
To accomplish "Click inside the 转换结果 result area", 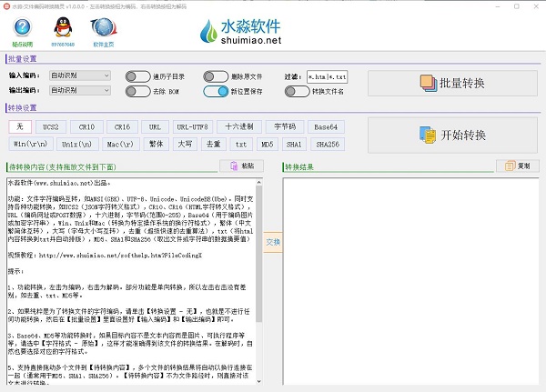I will [402, 273].
